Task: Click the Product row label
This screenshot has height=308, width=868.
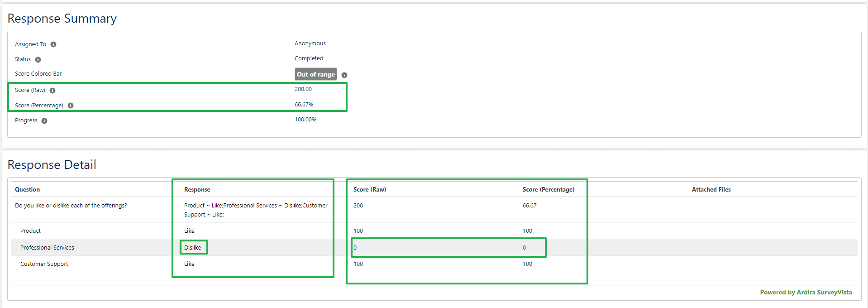Action: pyautogui.click(x=30, y=231)
